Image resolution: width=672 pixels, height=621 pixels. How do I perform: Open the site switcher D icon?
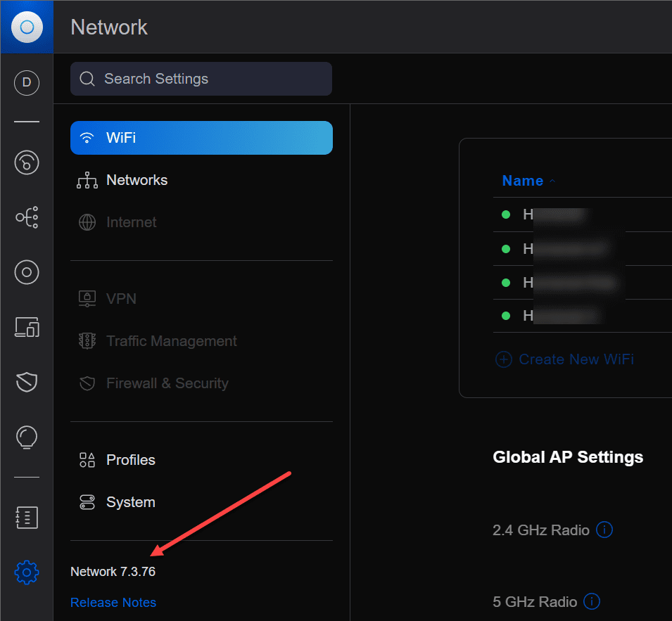coord(27,82)
